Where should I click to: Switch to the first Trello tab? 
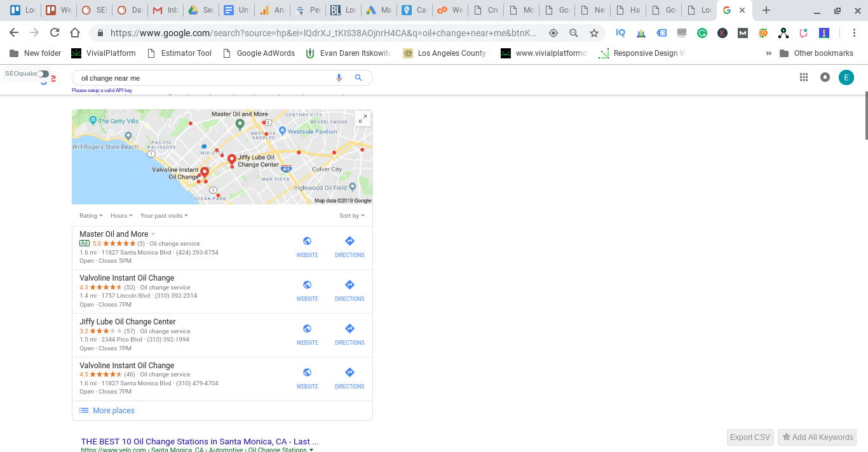point(22,10)
